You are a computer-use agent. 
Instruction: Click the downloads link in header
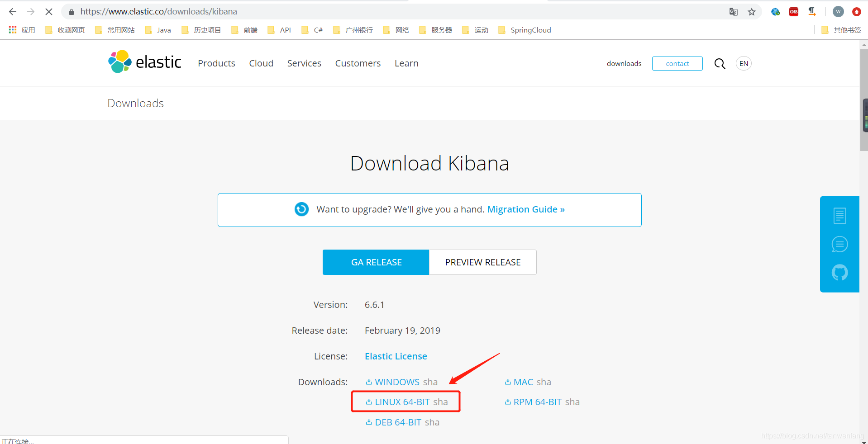[x=624, y=64]
